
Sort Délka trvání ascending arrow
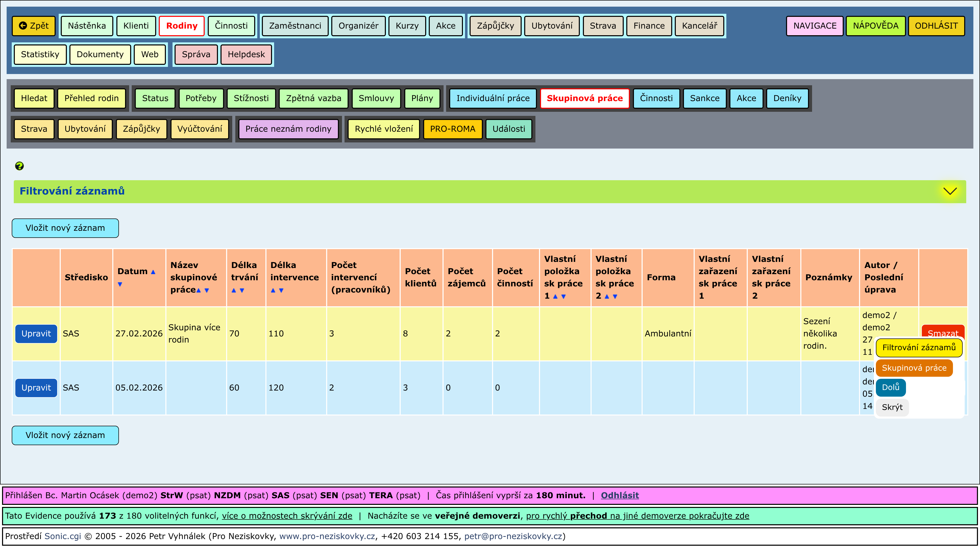(x=234, y=290)
